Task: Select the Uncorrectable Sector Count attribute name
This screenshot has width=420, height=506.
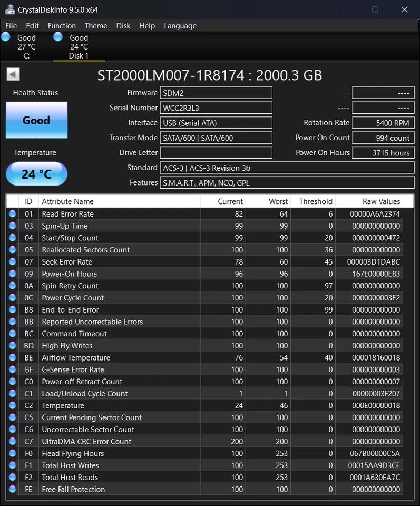Action: (88, 430)
